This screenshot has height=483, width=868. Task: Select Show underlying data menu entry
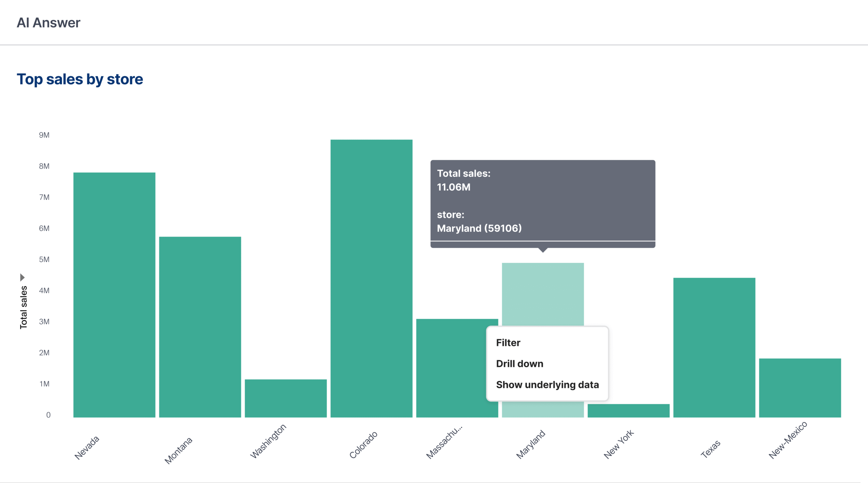tap(547, 385)
